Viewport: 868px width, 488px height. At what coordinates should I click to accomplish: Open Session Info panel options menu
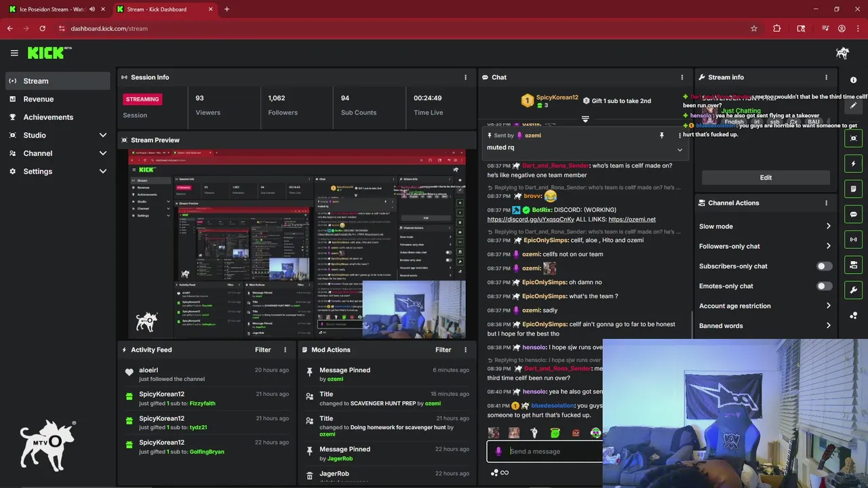465,77
